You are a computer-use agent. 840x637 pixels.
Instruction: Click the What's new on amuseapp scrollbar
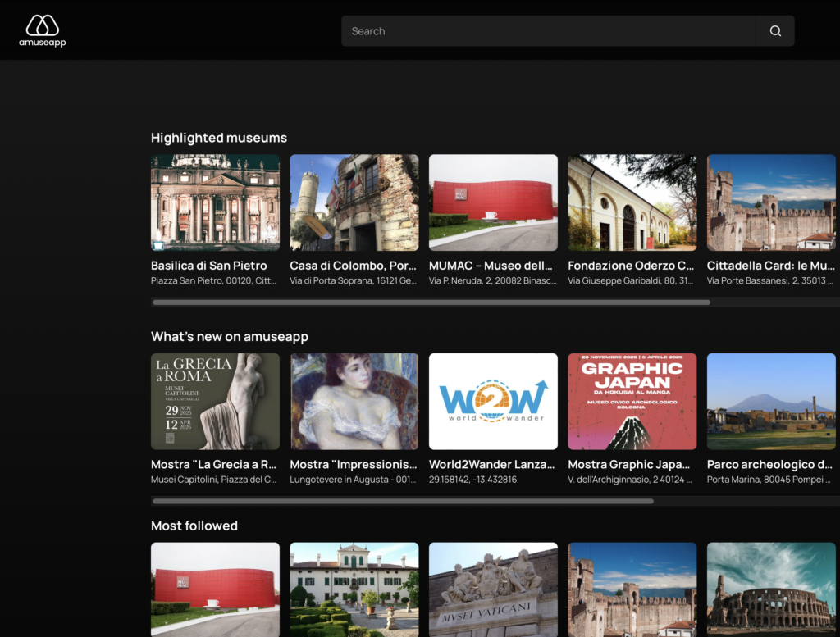click(x=403, y=501)
